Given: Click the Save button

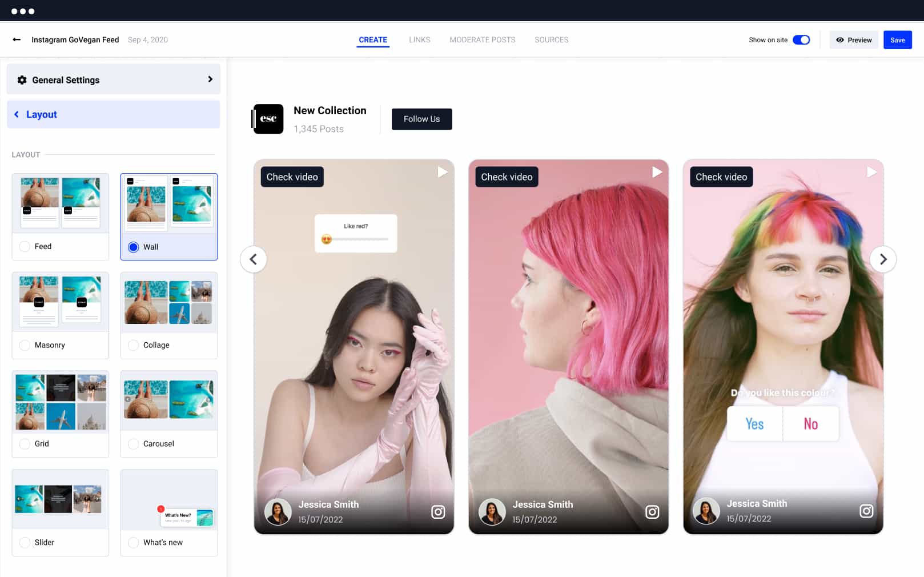Looking at the screenshot, I should coord(897,40).
